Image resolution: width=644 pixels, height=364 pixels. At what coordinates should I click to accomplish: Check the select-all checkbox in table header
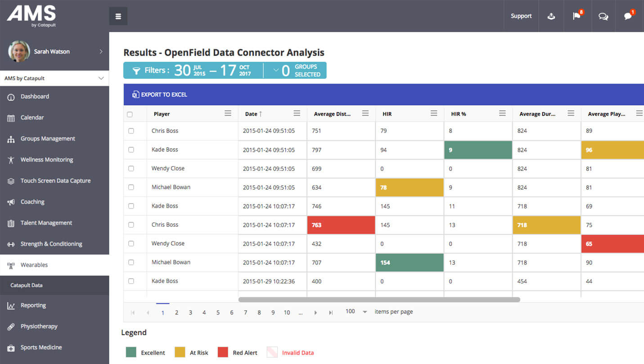[132, 114]
